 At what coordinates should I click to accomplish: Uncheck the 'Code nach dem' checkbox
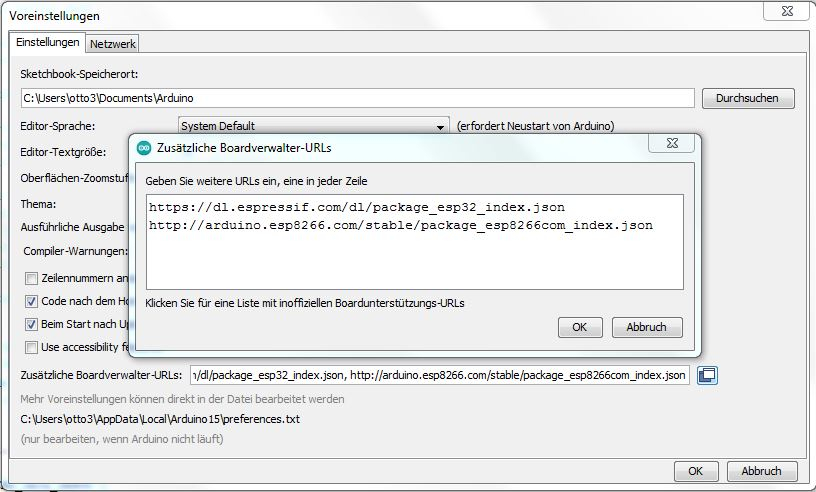(x=32, y=301)
